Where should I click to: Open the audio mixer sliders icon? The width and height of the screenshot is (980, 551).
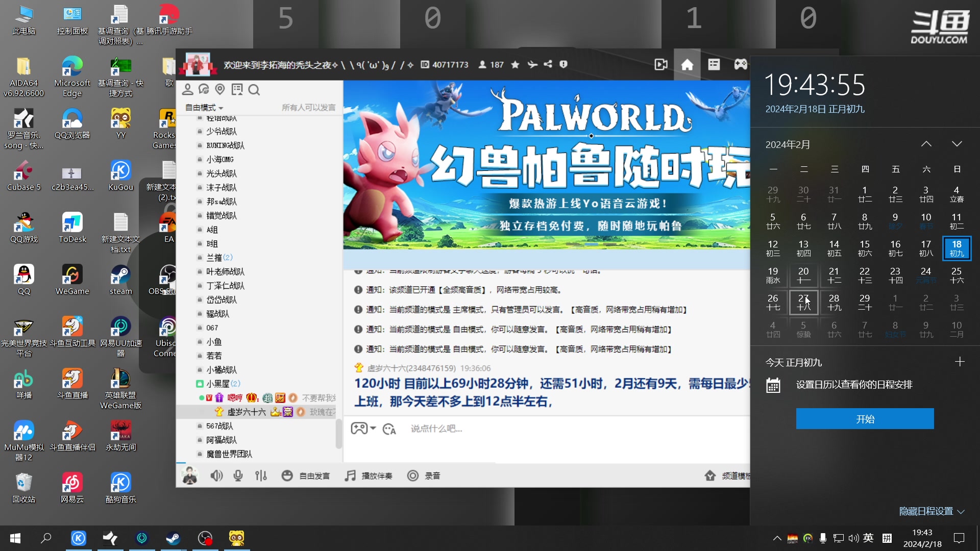coord(261,475)
